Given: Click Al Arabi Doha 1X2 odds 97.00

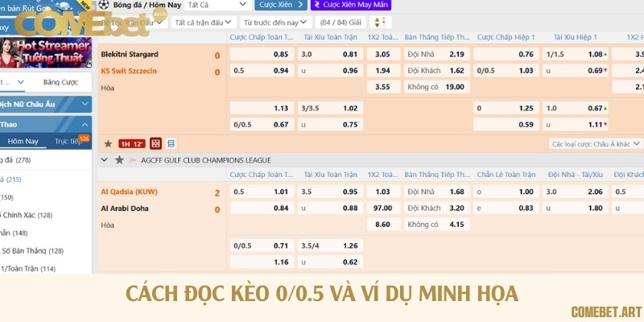Looking at the screenshot, I should [384, 208].
